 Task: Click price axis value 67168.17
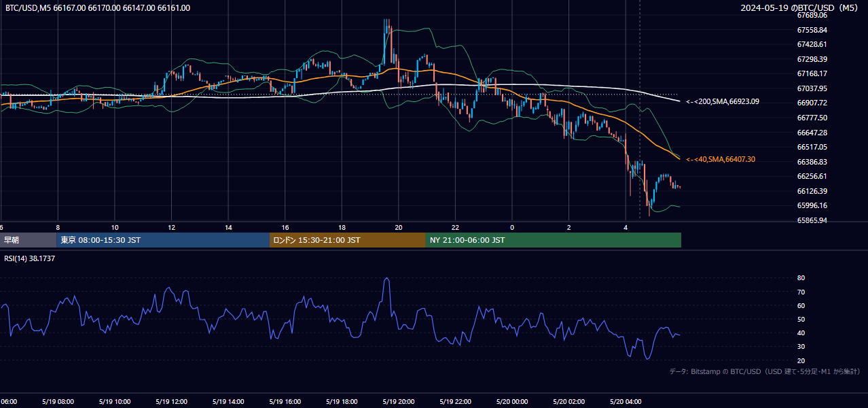click(x=812, y=73)
